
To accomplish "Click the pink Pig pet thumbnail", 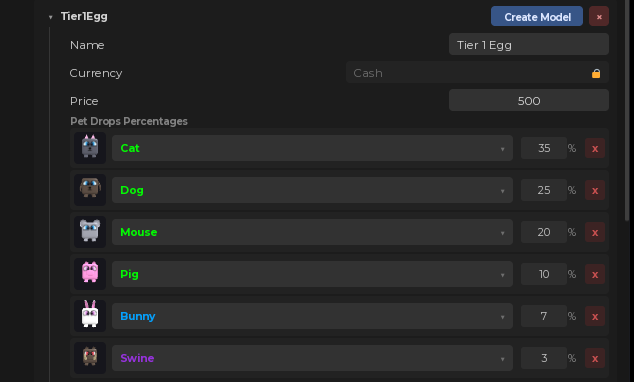I will click(90, 274).
